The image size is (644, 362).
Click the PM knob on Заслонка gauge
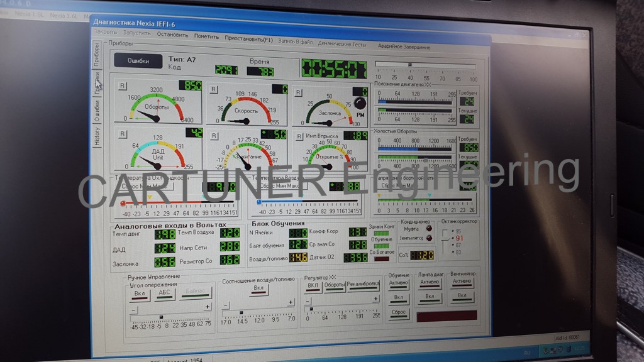pos(360,103)
